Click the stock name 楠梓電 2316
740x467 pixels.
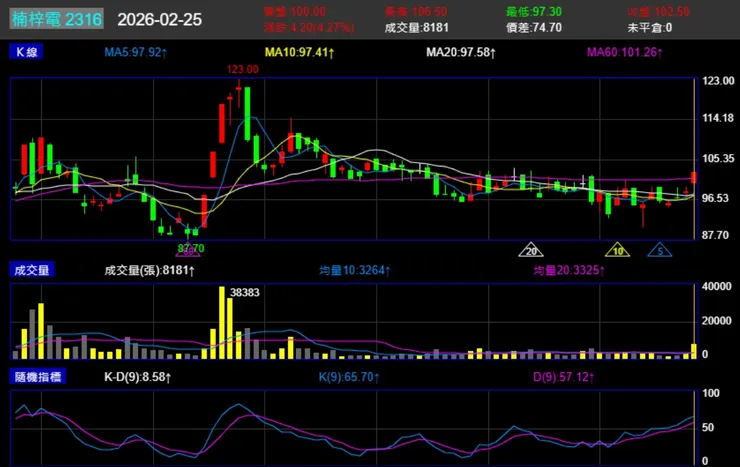tap(57, 19)
